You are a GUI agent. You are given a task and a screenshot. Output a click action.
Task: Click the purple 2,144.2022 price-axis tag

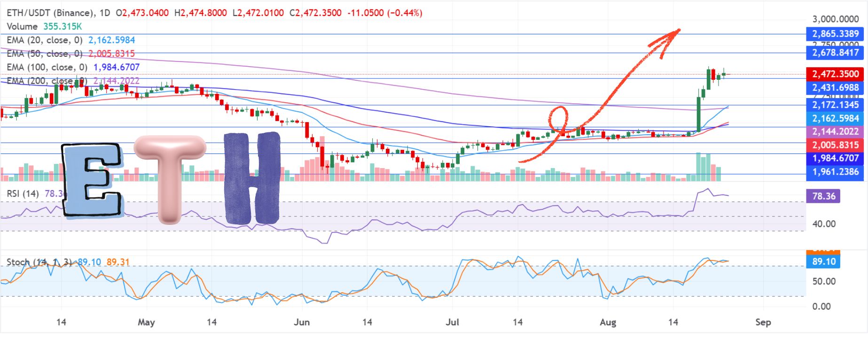835,131
